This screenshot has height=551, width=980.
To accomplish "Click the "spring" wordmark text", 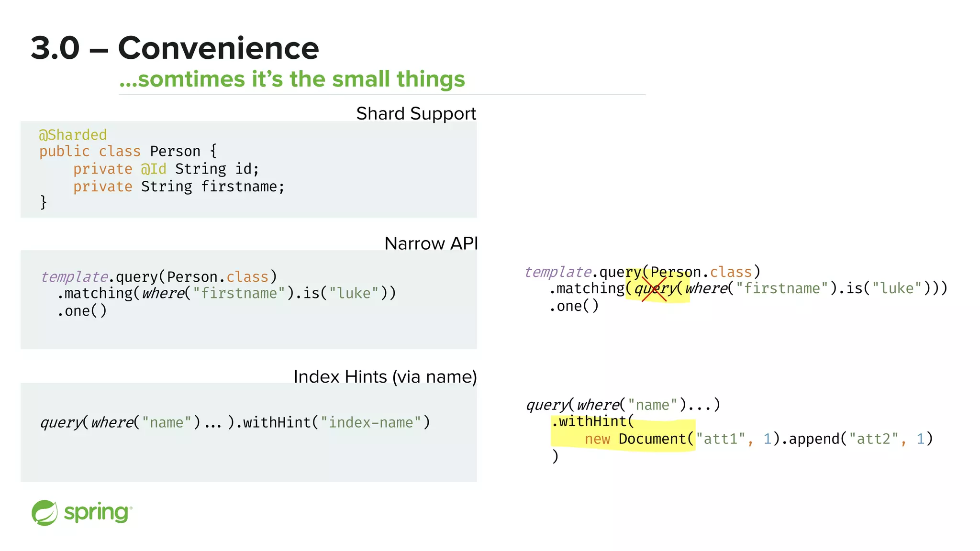I will tap(97, 513).
